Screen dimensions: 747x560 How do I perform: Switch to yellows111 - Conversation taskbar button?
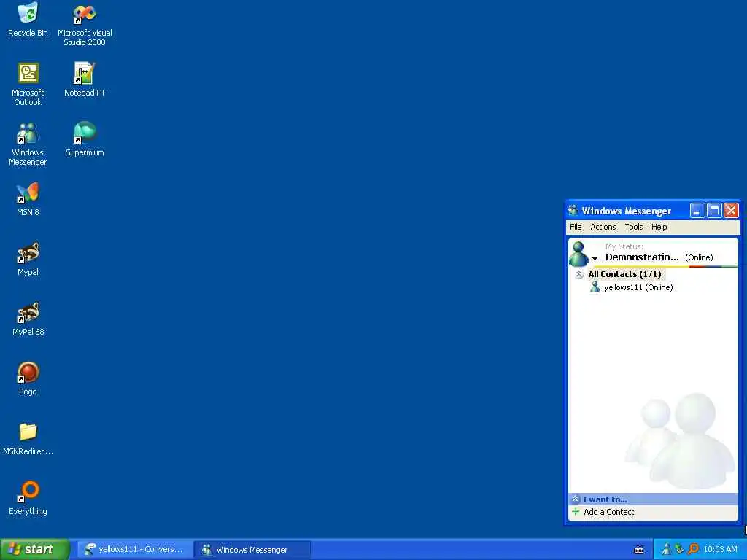(135, 550)
